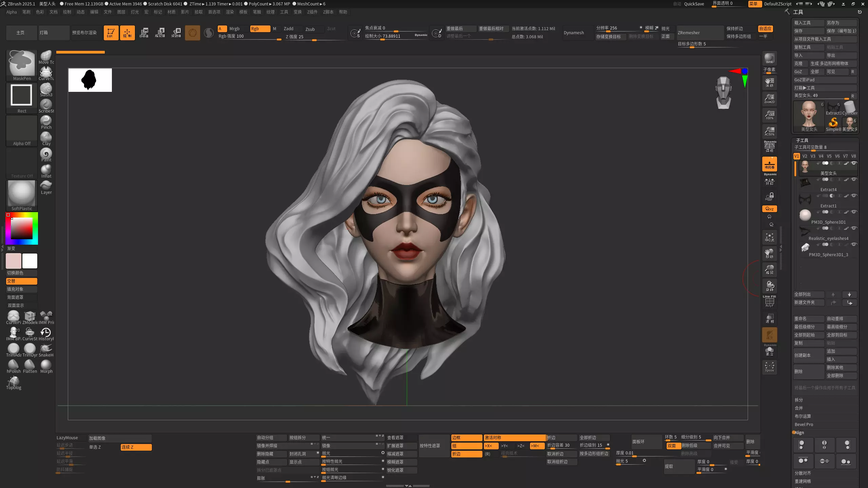Open the Z插件 menu
The image size is (868, 488).
tap(312, 12)
